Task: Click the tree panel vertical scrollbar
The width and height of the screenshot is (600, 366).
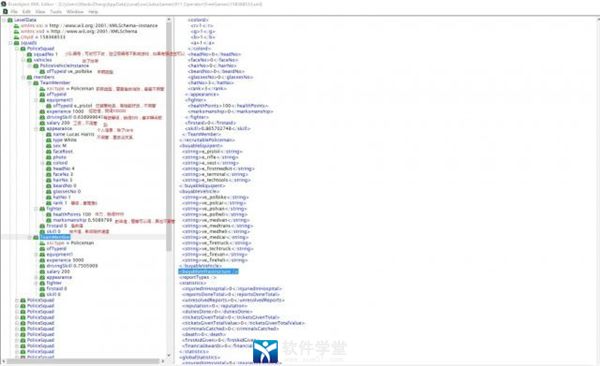Action: point(169,187)
